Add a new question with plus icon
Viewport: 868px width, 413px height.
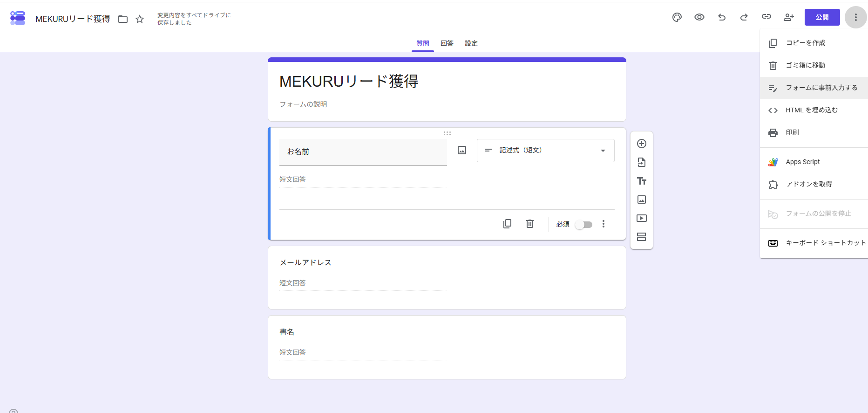pos(642,144)
